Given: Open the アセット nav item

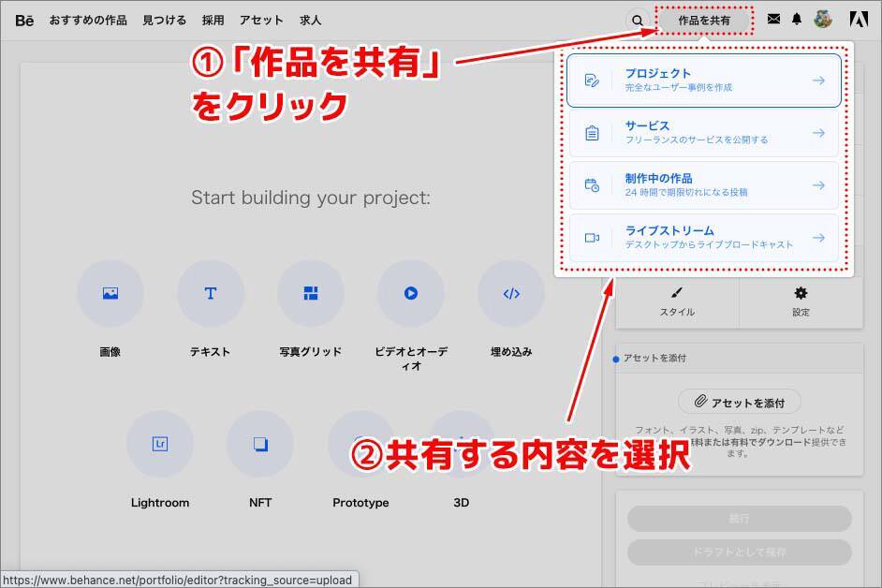Looking at the screenshot, I should 261,21.
